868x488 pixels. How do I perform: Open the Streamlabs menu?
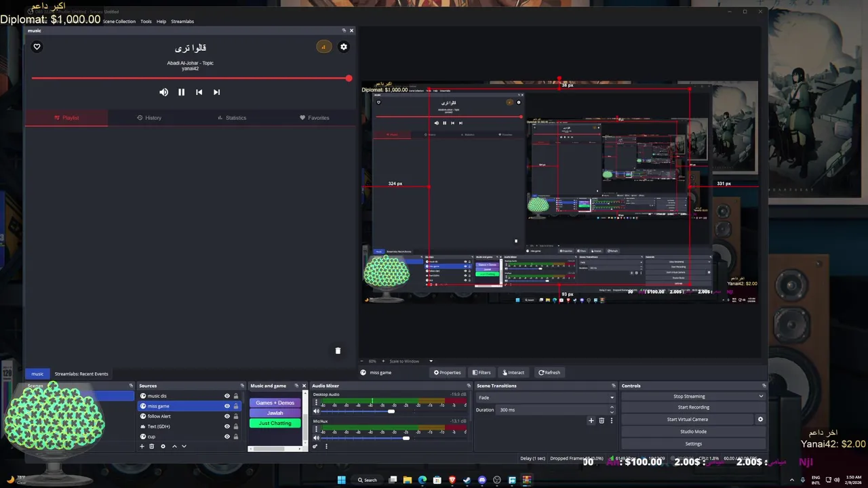[182, 22]
